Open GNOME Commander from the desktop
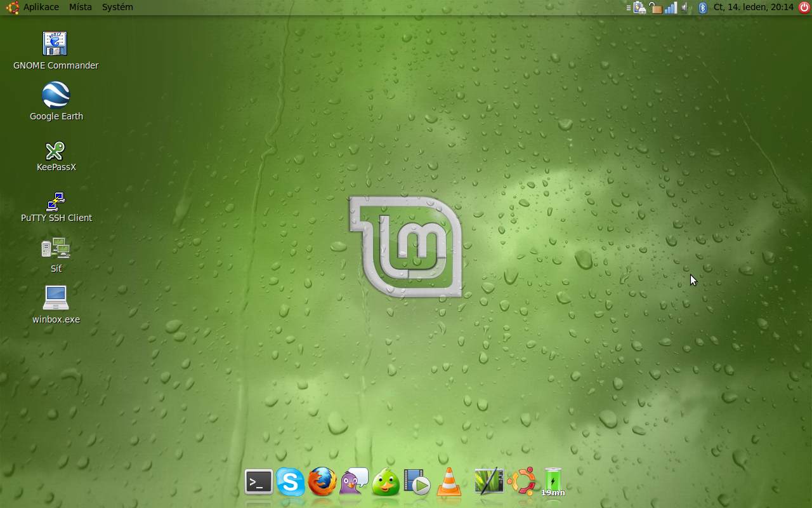The width and height of the screenshot is (812, 508). tap(55, 43)
